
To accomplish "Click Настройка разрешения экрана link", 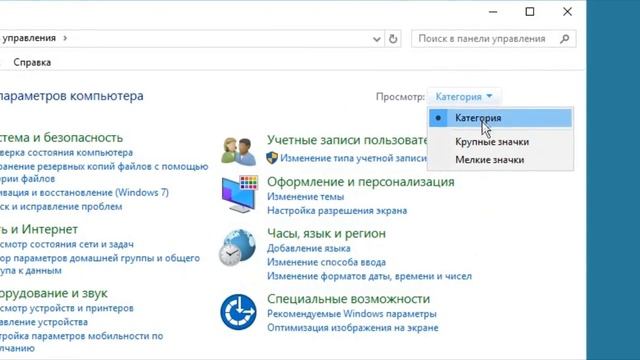I will click(x=337, y=211).
